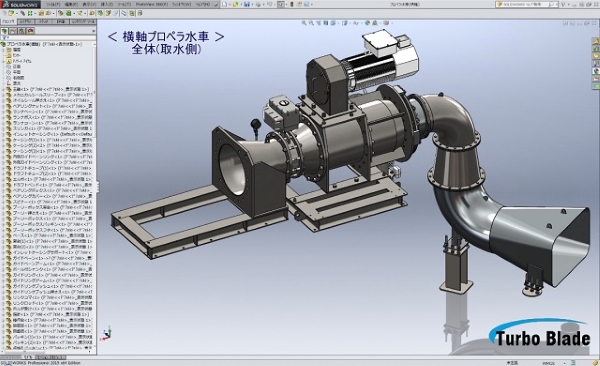Open the 挿入 (Insert) menu
600x366 pixels.
click(x=108, y=4)
